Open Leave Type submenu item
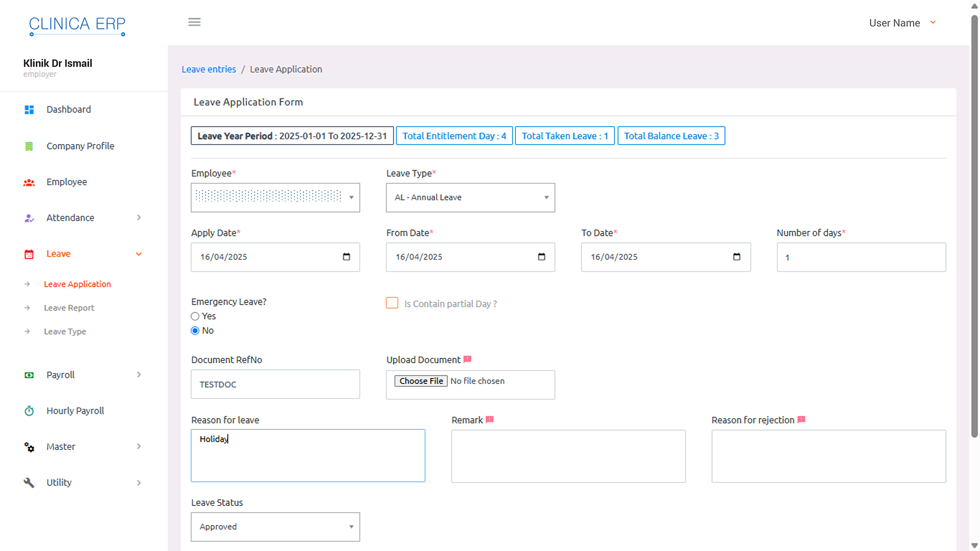Image resolution: width=980 pixels, height=551 pixels. coord(65,331)
